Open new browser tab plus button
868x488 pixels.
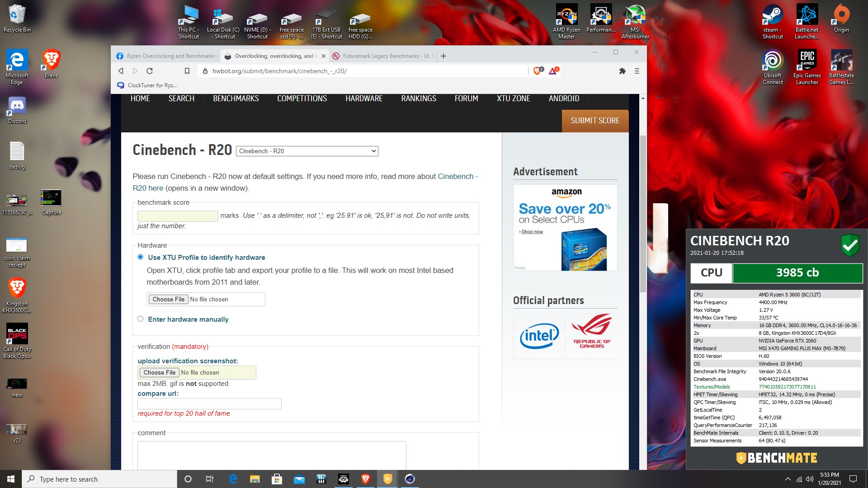coord(443,56)
